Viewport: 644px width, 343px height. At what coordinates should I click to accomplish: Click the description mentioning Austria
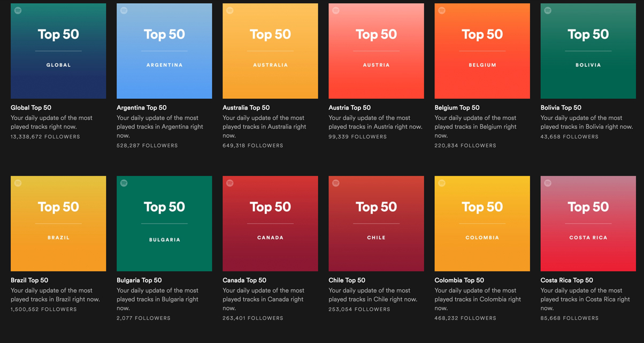tap(375, 122)
